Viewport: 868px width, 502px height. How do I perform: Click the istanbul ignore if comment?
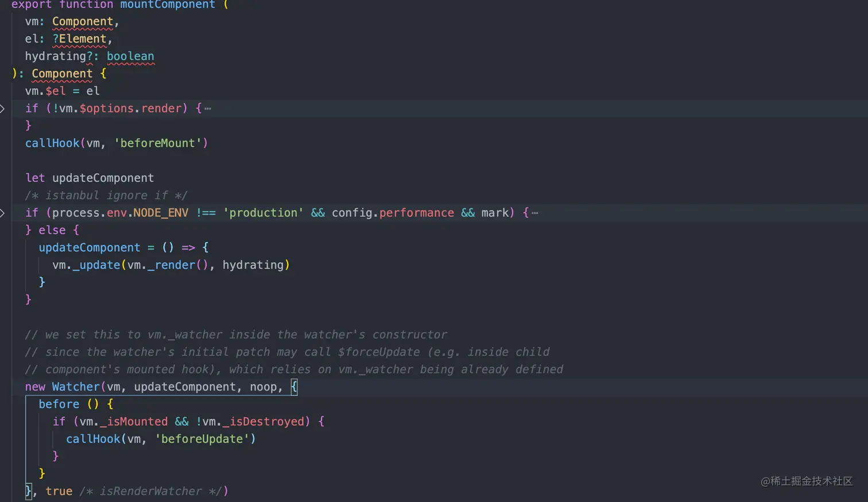point(106,196)
